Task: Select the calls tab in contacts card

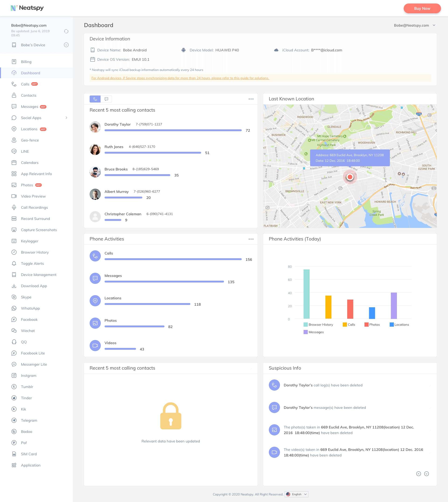Action: coord(95,99)
